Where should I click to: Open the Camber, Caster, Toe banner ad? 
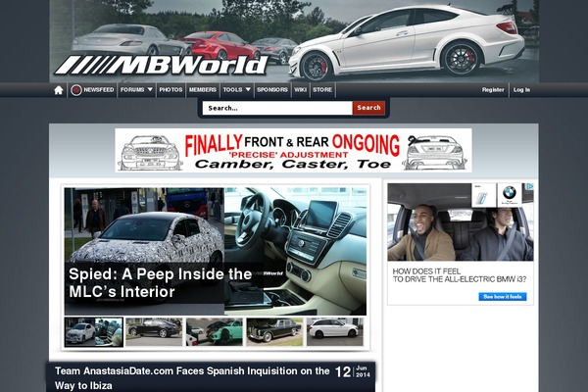click(293, 150)
